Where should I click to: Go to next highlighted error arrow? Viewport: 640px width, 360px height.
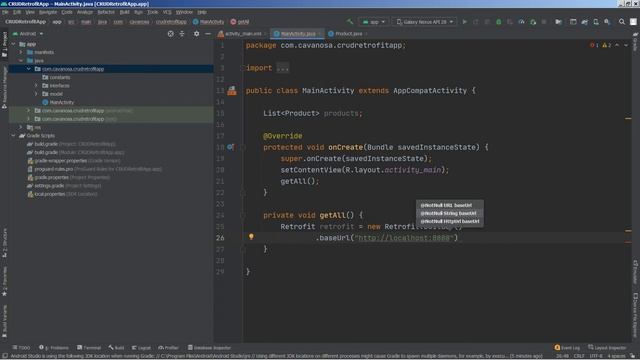pyautogui.click(x=625, y=45)
